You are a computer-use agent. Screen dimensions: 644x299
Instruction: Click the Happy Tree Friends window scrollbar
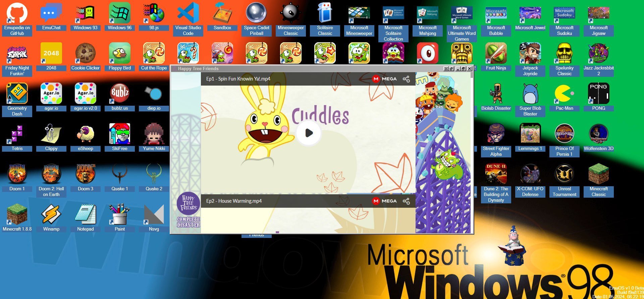pyautogui.click(x=472, y=153)
